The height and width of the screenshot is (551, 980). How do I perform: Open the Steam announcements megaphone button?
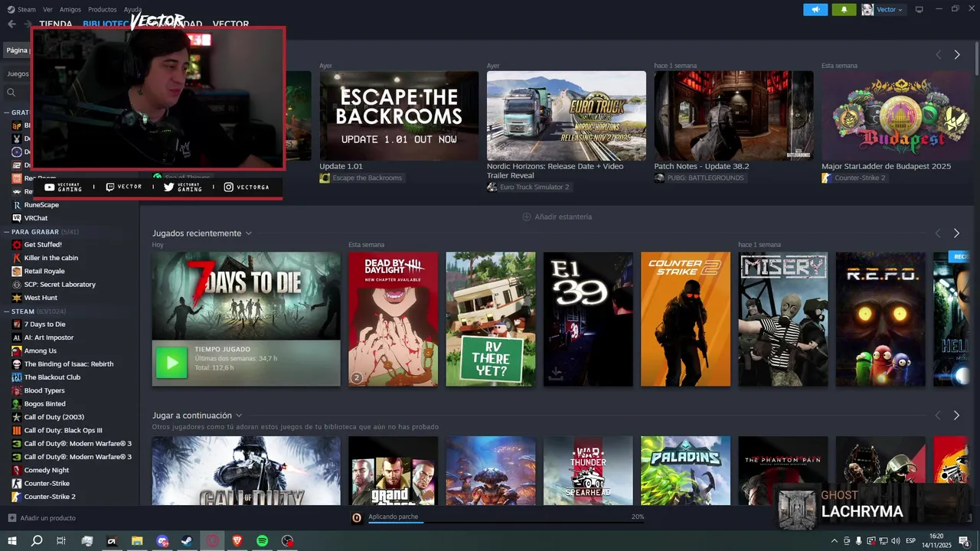pos(815,9)
